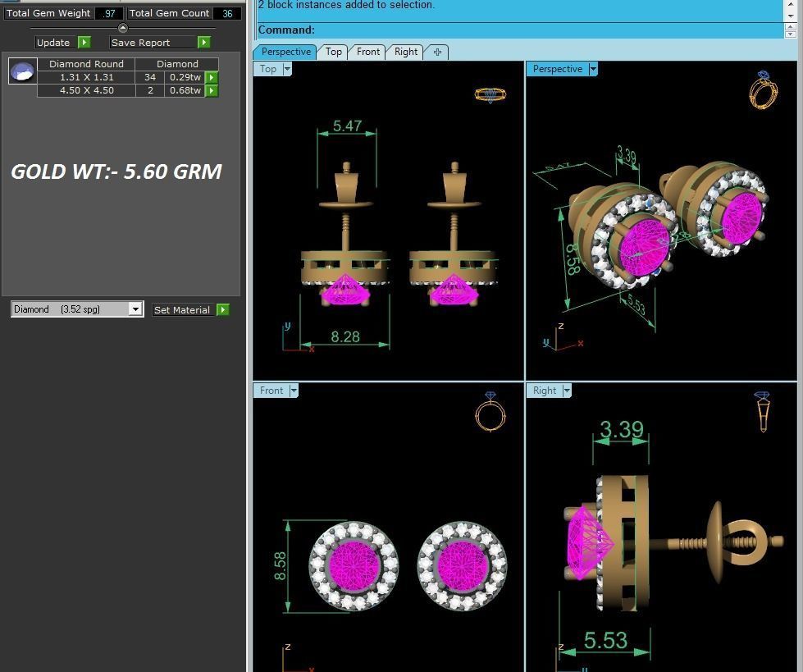Image resolution: width=803 pixels, height=672 pixels.
Task: Click the green arrow beside Set Material
Action: (x=223, y=310)
